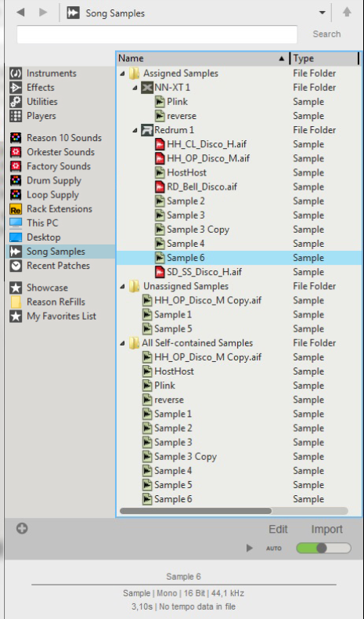Collapse the Redrum 1 tree node
This screenshot has width=364, height=619.
(x=135, y=130)
